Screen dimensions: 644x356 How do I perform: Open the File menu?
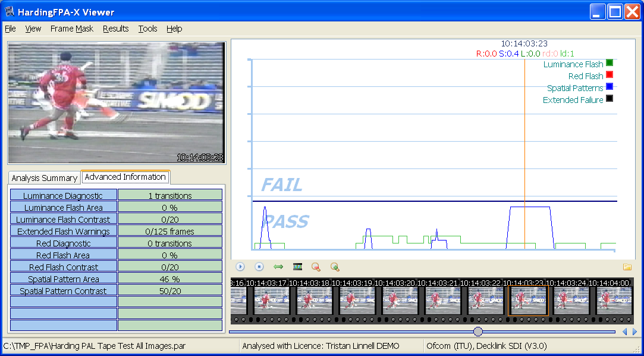click(10, 29)
